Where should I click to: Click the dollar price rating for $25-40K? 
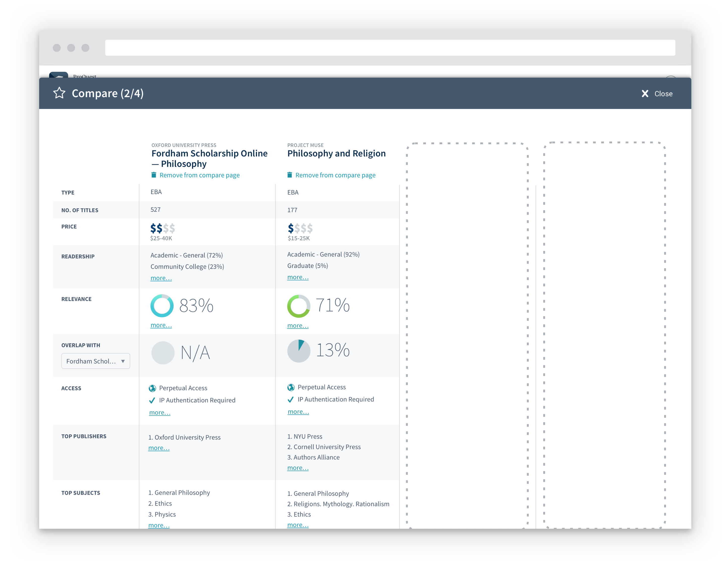click(162, 228)
